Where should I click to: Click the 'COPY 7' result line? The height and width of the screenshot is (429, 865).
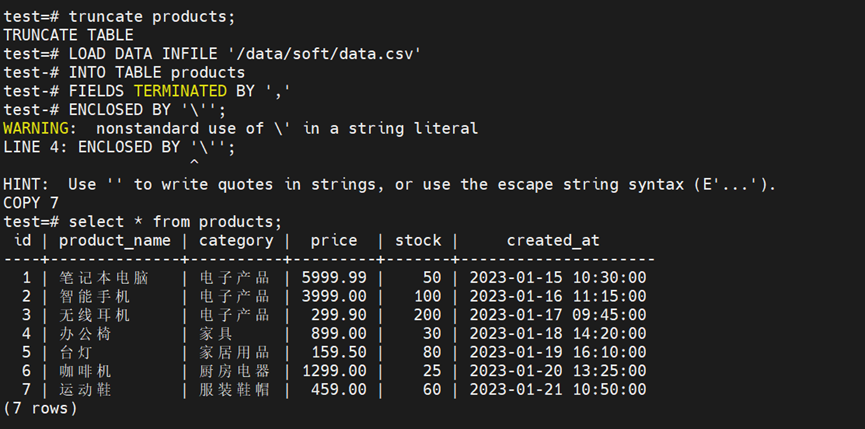(x=31, y=202)
